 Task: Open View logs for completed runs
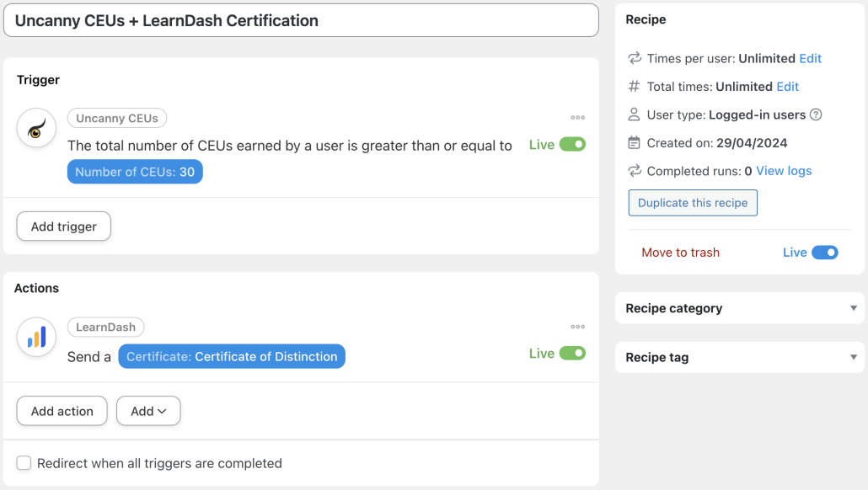coord(785,170)
